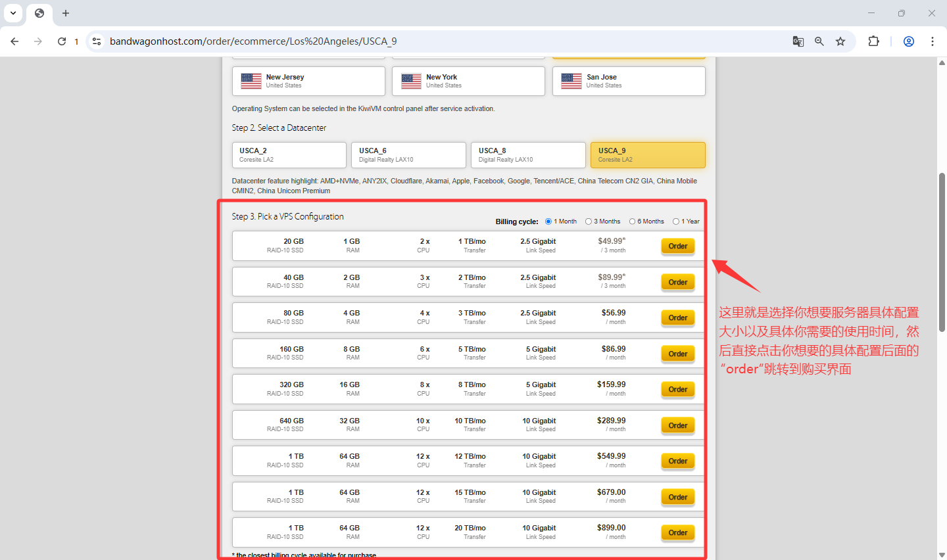Click the browser back arrow
This screenshot has height=560, width=947.
14,41
